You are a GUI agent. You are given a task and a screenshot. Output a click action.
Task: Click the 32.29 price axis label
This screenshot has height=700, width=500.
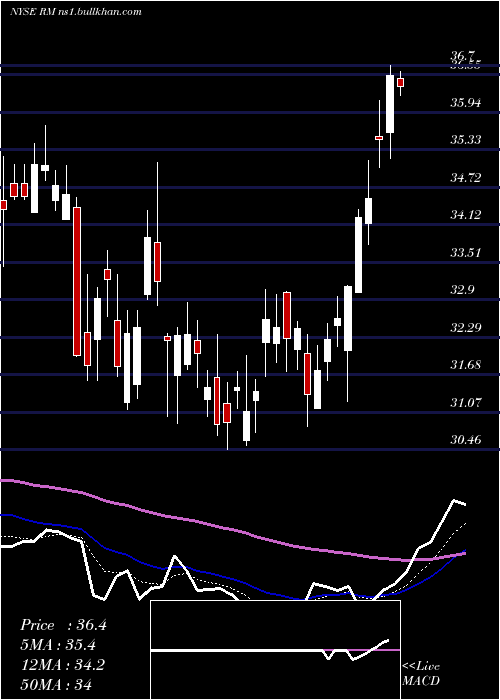(465, 328)
